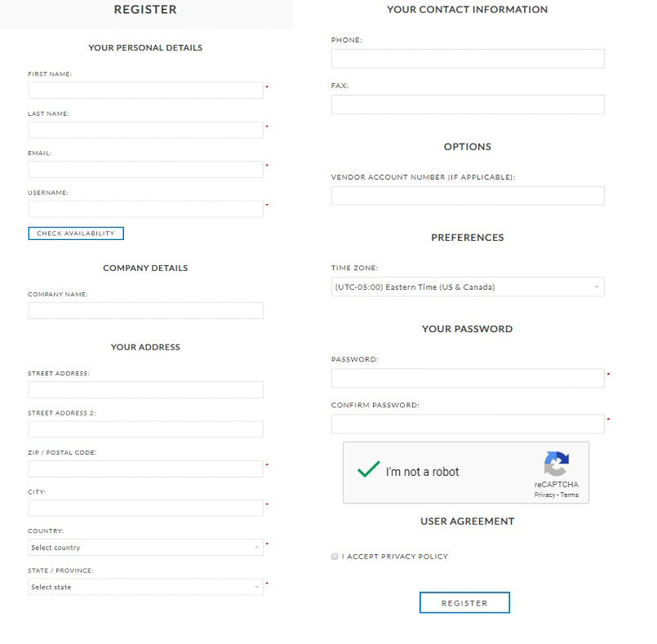Open the reCAPTCHA Terms link
The width and height of the screenshot is (657, 644).
coord(569,495)
